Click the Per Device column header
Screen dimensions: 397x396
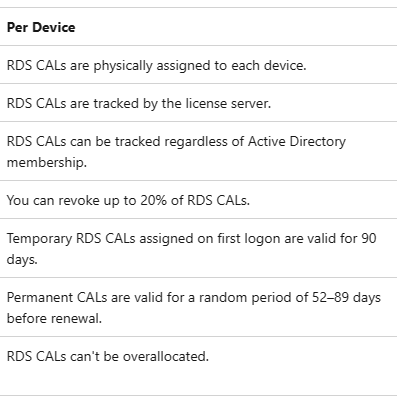pyautogui.click(x=41, y=27)
